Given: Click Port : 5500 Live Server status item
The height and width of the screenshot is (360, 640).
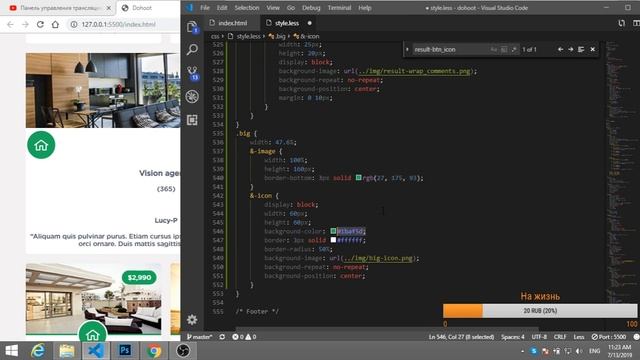Looking at the screenshot, I should coord(609,337).
